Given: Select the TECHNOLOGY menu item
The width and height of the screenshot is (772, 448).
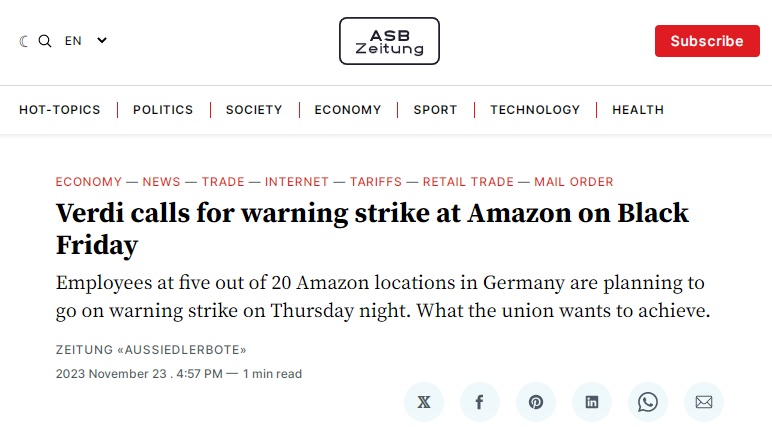Looking at the screenshot, I should [535, 110].
